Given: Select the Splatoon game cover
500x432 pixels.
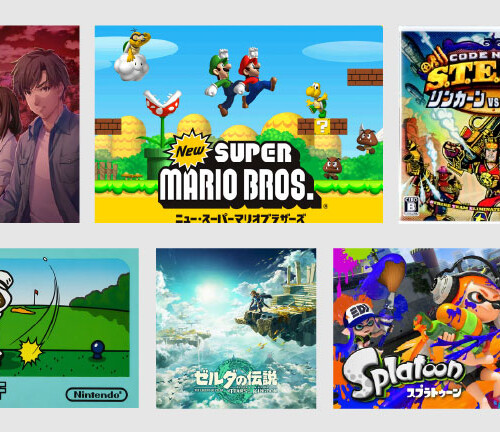Looking at the screenshot, I should [417, 328].
